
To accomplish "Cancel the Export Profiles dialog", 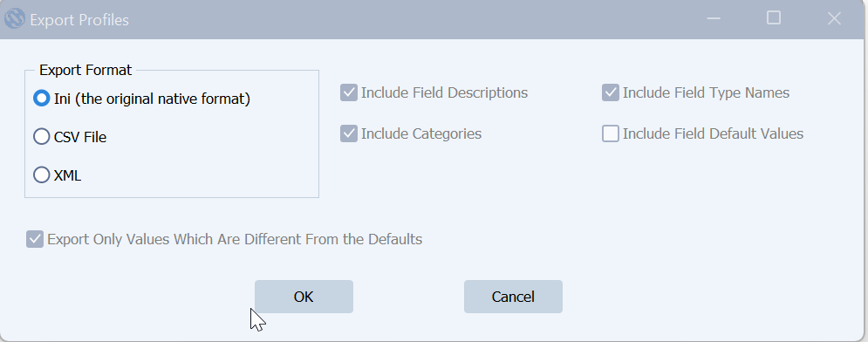I will coord(513,297).
